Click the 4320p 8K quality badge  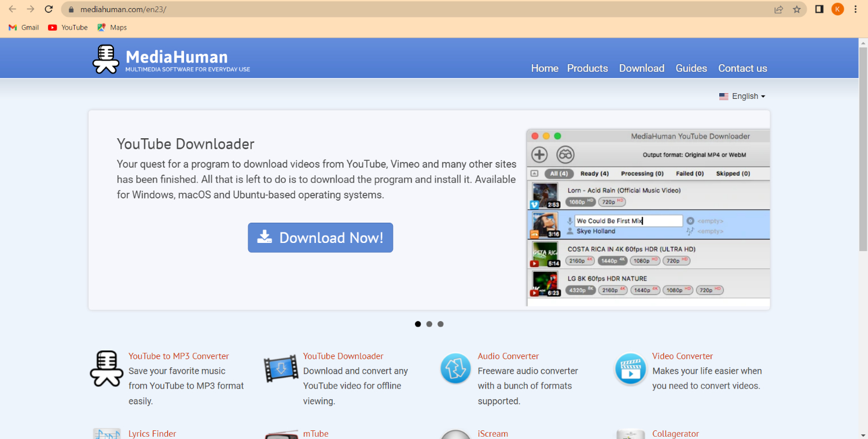(x=580, y=290)
